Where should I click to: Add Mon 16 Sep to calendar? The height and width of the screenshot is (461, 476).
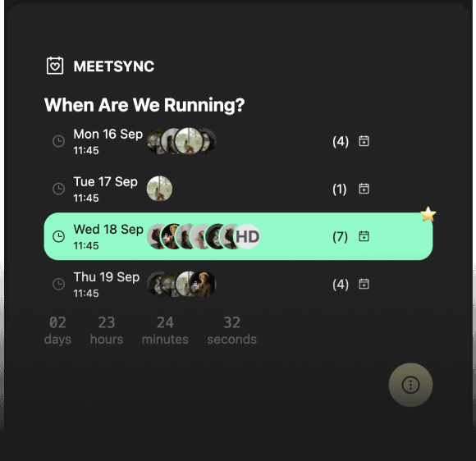(x=364, y=141)
